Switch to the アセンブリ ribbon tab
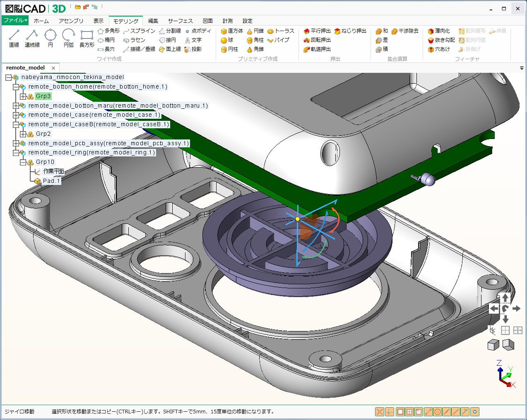527x420 pixels. coord(71,21)
